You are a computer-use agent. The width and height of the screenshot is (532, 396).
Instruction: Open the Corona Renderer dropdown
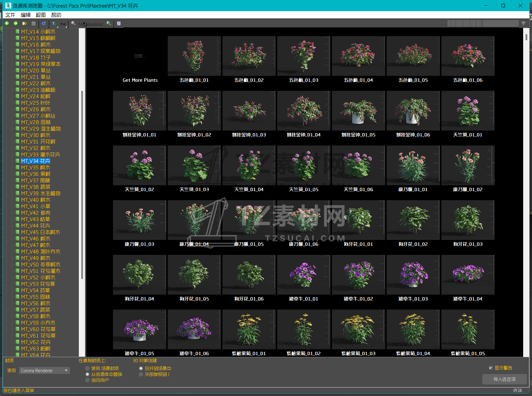pos(45,370)
